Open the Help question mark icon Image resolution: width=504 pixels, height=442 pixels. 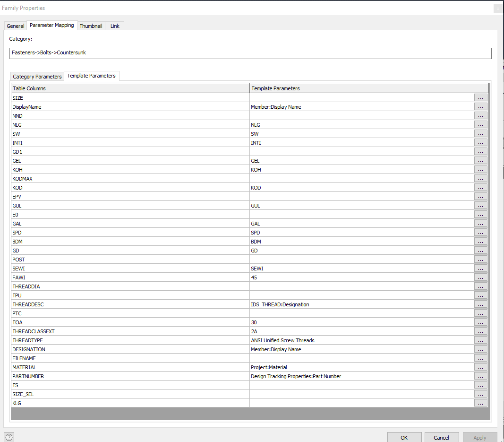tap(9, 436)
